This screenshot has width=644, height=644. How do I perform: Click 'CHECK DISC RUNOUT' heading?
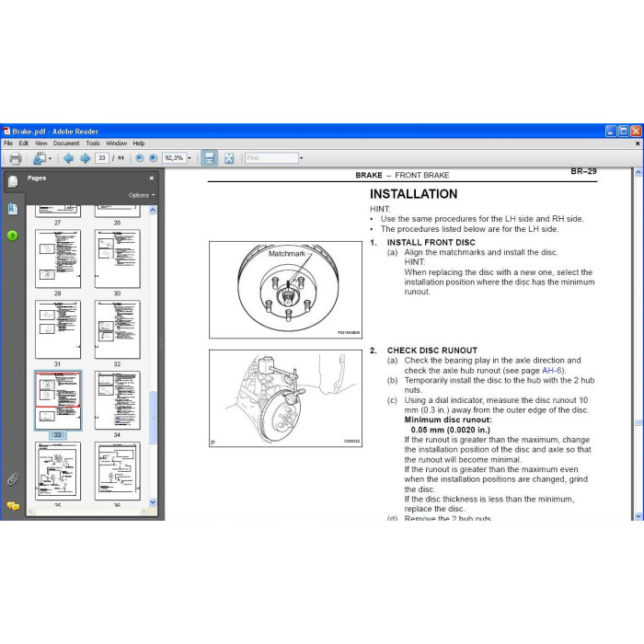432,351
